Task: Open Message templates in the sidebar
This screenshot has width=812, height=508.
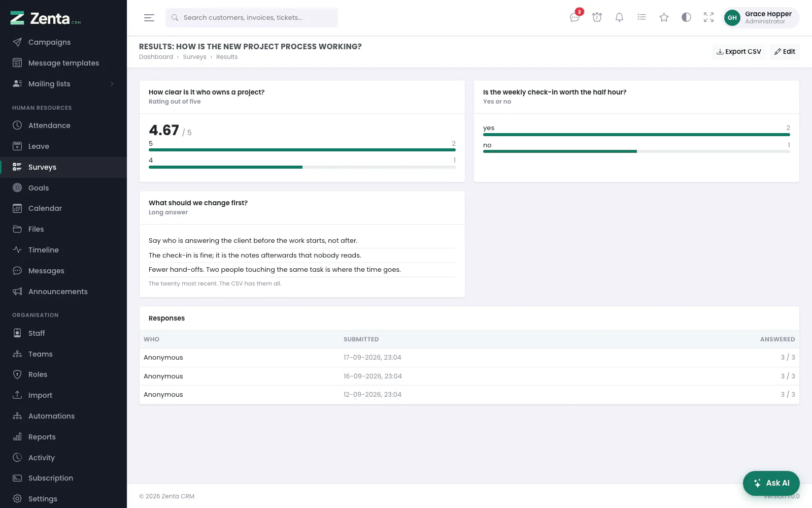Action: coord(63,63)
